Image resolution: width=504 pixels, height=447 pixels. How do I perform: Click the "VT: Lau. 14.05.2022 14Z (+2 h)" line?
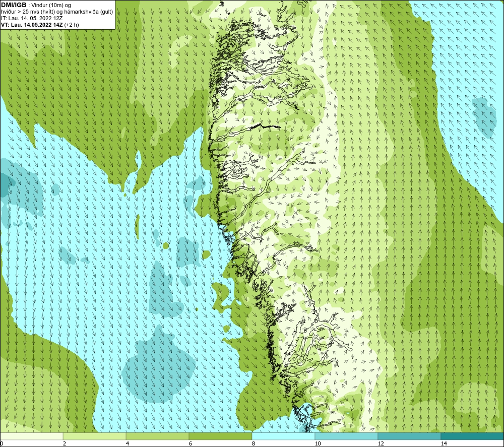tap(40, 24)
